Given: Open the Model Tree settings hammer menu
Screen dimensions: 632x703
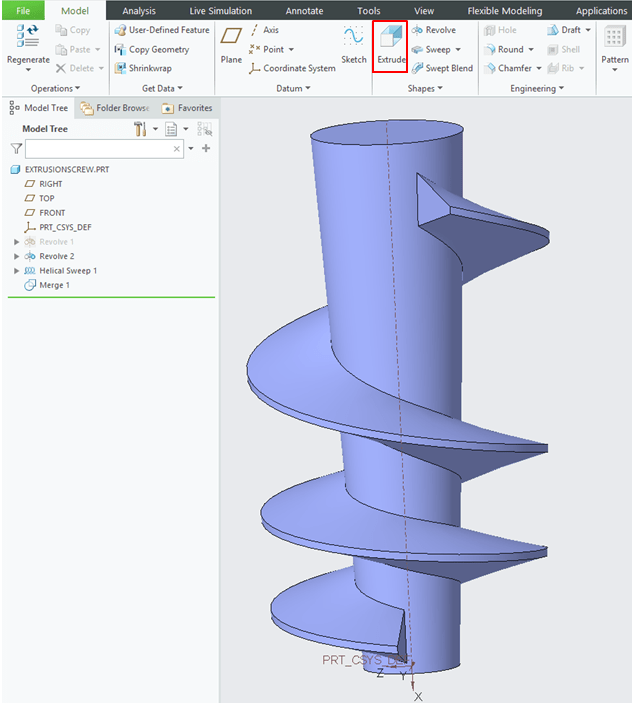Looking at the screenshot, I should point(140,129).
